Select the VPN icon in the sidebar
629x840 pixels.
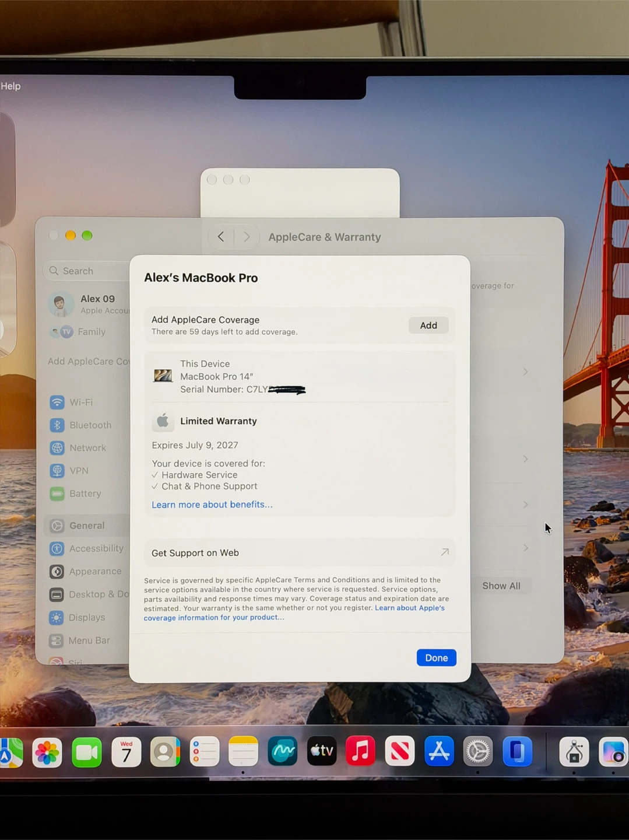click(x=57, y=471)
